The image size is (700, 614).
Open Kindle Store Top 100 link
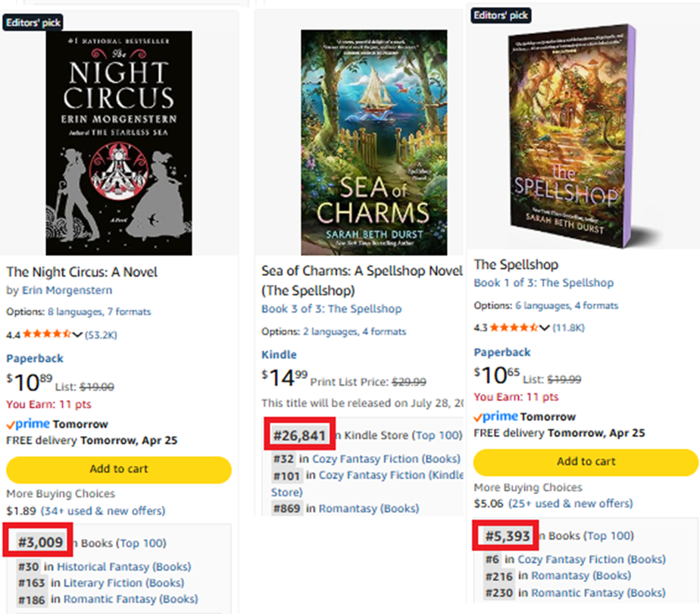click(437, 435)
